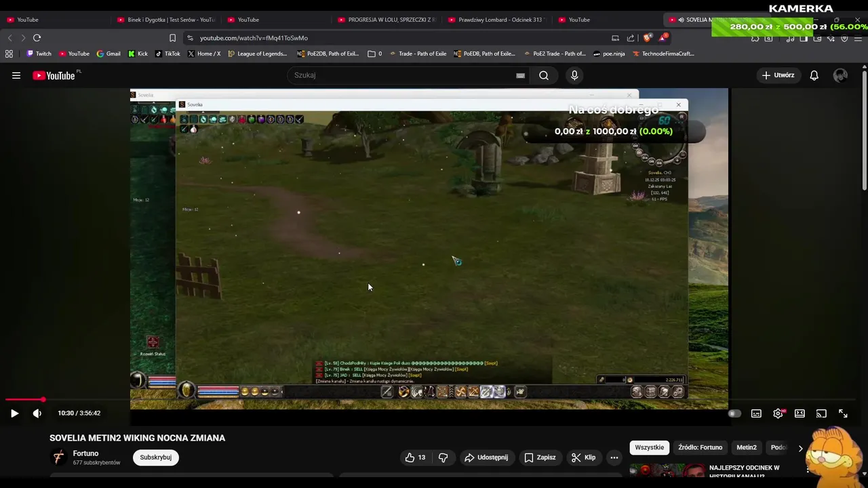
Task: Switch to theater mode
Action: pos(800,413)
